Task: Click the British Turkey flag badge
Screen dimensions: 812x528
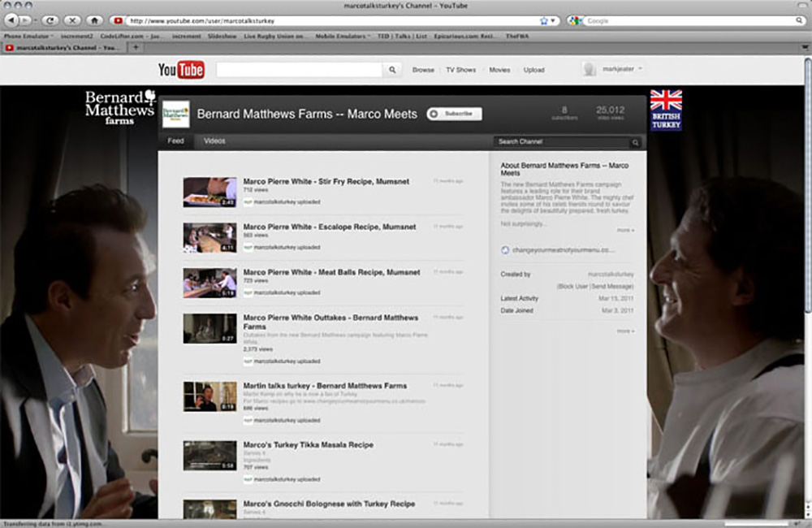Action: [x=666, y=110]
